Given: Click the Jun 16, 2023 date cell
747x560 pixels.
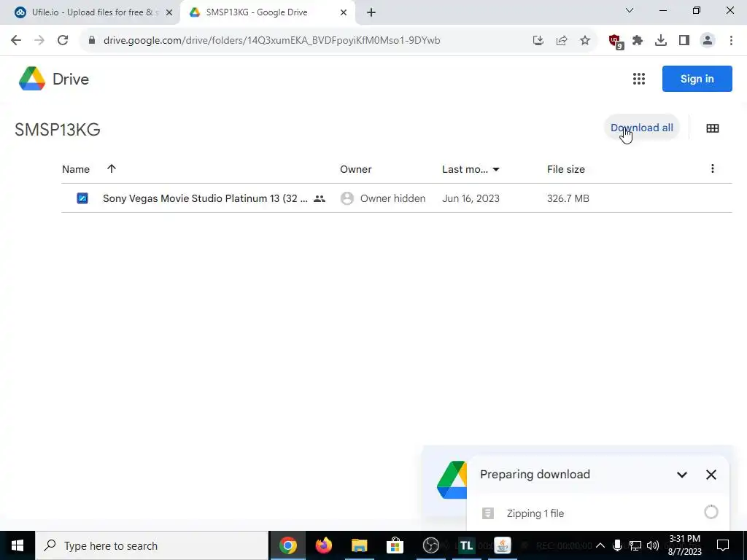Looking at the screenshot, I should pyautogui.click(x=471, y=198).
